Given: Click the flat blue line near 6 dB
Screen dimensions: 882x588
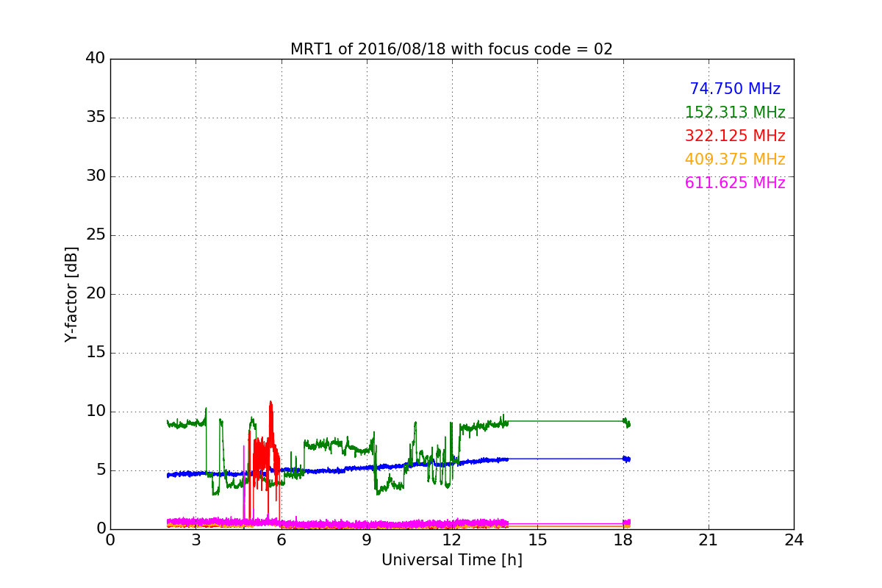Looking at the screenshot, I should pos(566,459).
